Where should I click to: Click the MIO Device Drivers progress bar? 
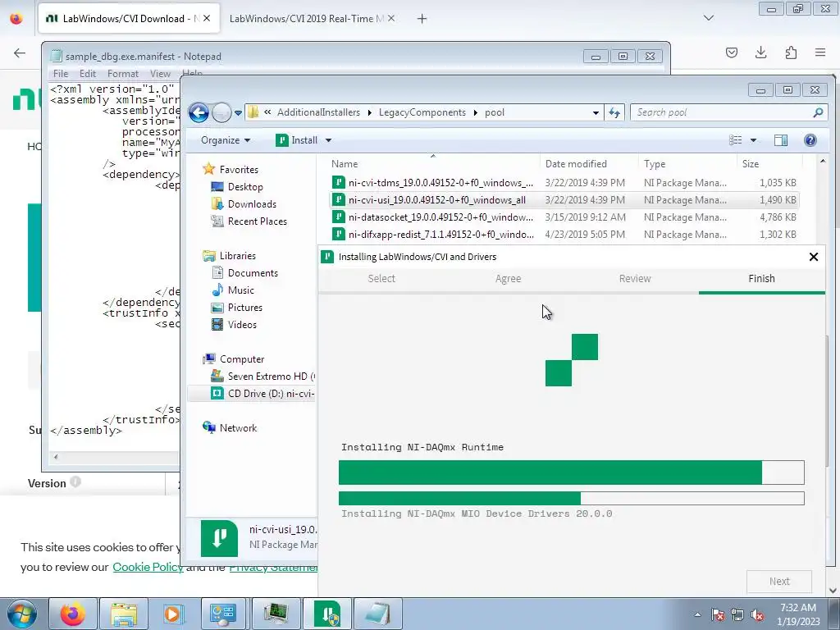coord(572,498)
